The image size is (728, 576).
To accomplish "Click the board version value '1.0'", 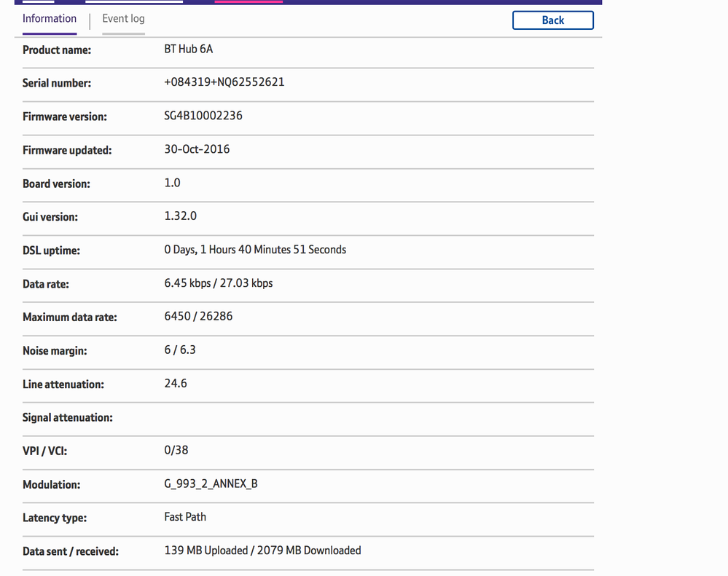I will click(x=172, y=183).
